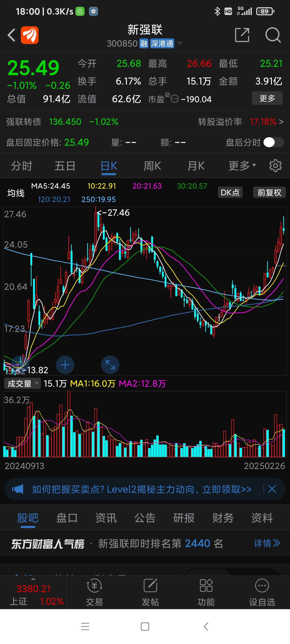Open the 前复权 adjustment selector
290x644 pixels.
tap(269, 192)
